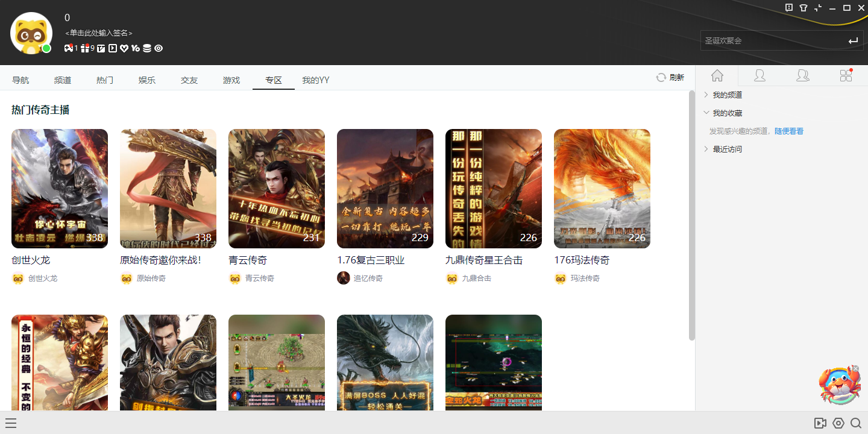Expand the 我的频道 section
Viewport: 868px width, 434px height.
pyautogui.click(x=727, y=95)
